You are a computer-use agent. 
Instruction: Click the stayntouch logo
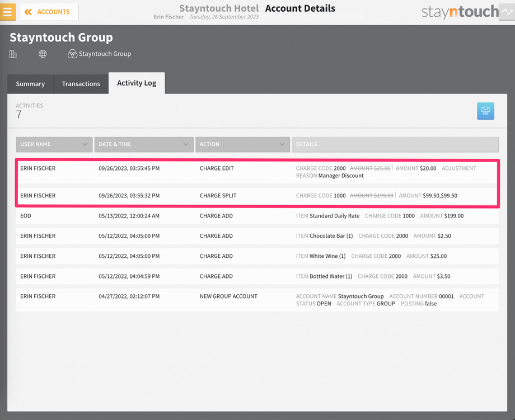click(460, 12)
